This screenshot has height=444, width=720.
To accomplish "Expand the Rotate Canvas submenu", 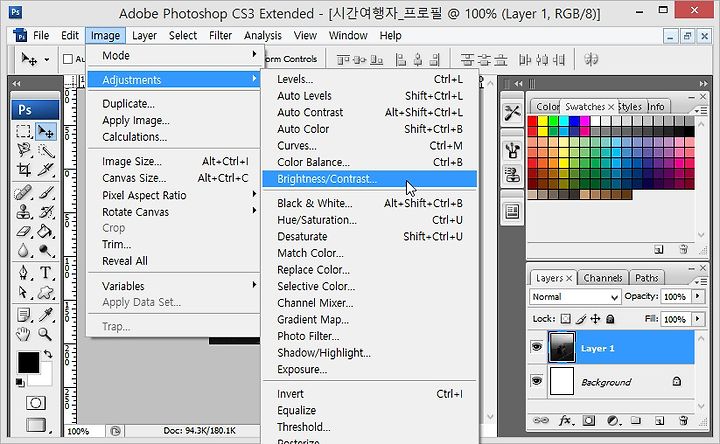I will coord(174,212).
